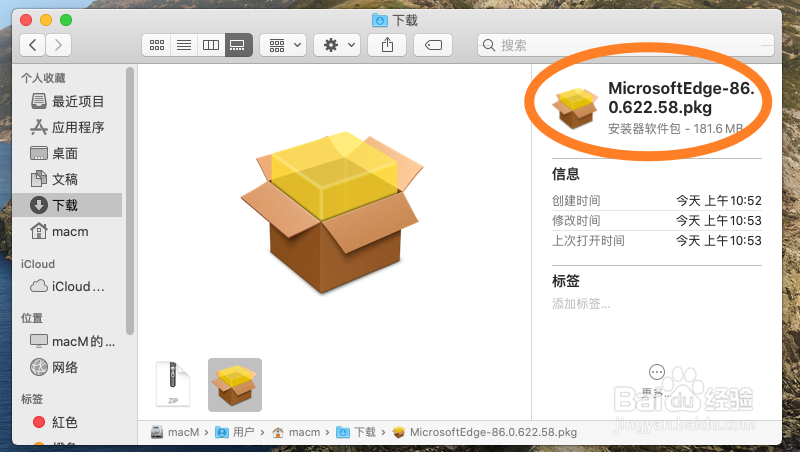Click MicrosoftEdge-86.0.622.58.pkg in path bar
800x452 pixels.
click(x=485, y=432)
